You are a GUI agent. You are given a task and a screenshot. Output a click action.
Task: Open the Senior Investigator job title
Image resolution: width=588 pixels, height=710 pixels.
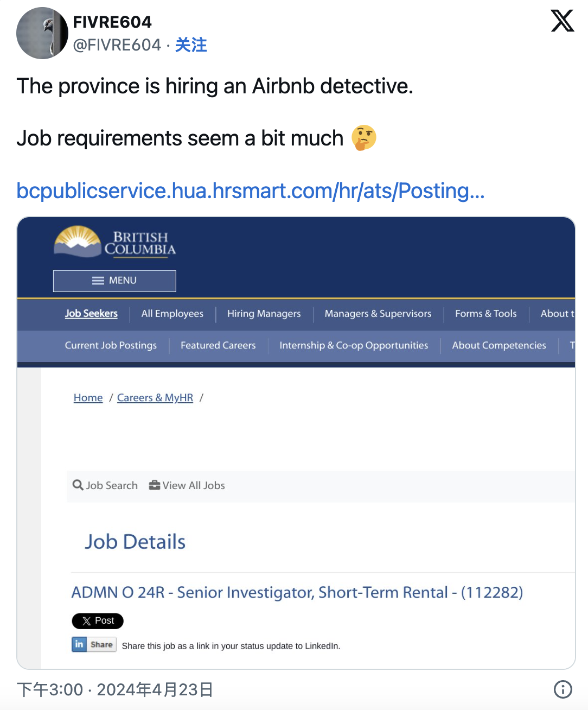pos(297,592)
